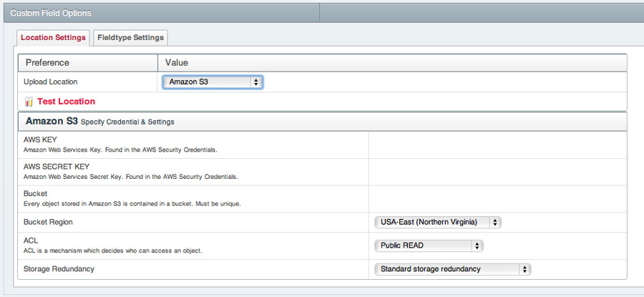Click the arrows icon on Storage Redundancy select
Screen dimensions: 644x297
pos(525,269)
